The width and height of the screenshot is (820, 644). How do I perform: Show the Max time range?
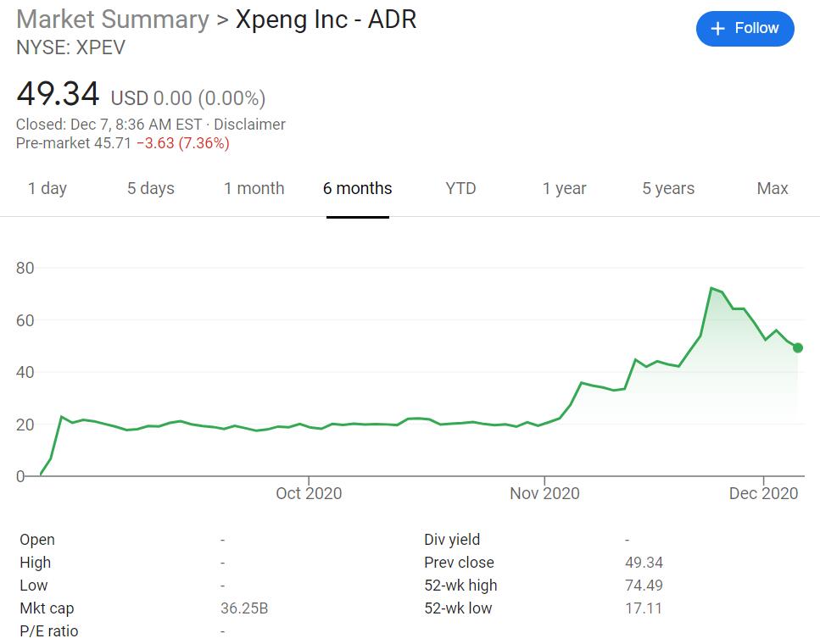click(x=772, y=188)
